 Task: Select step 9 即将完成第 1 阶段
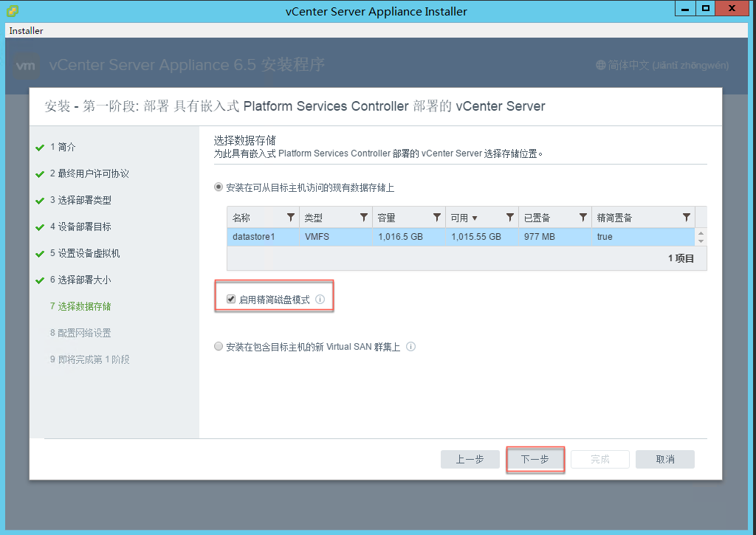89,359
